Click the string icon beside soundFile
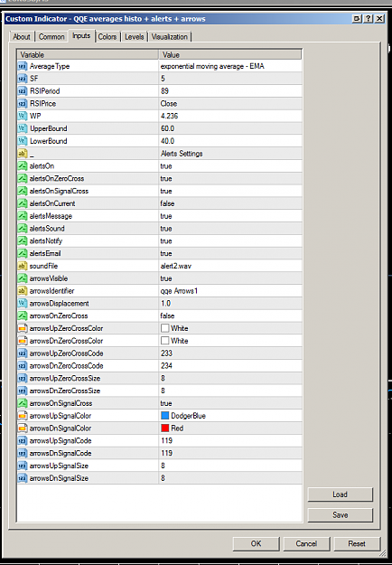 pos(23,266)
